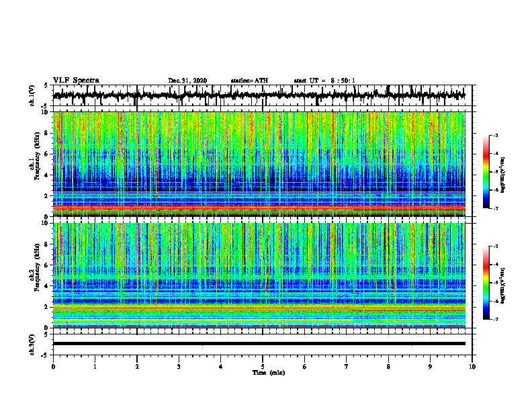Click the date 'Dec. 31, 2020'
Screen dimensions: 532x411
point(187,81)
